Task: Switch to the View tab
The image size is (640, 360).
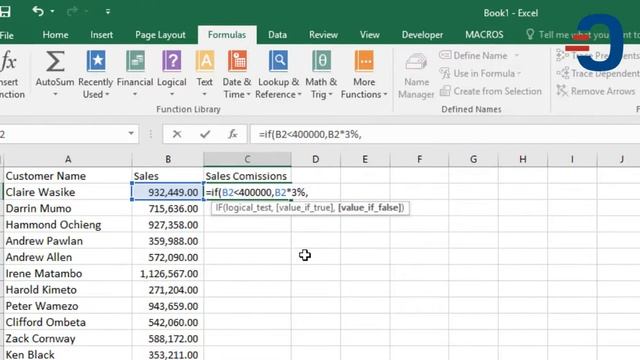Action: click(370, 35)
